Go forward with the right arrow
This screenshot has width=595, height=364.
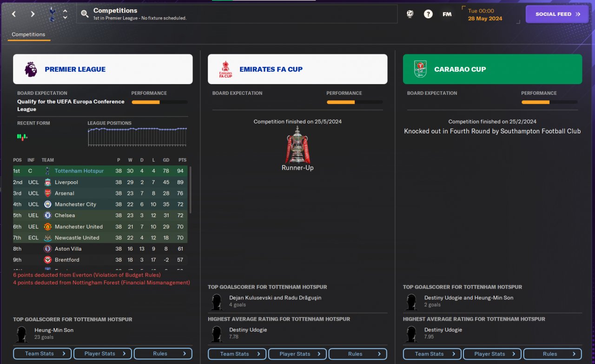coord(33,14)
